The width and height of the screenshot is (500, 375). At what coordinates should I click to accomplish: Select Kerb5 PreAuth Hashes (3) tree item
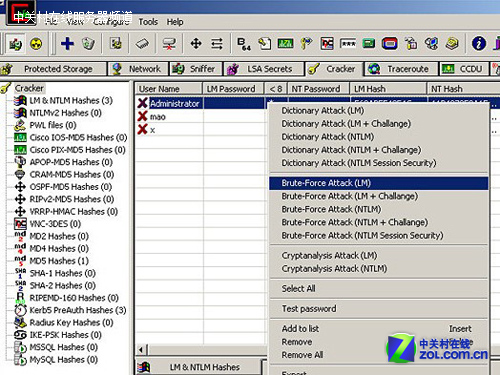tap(78, 310)
